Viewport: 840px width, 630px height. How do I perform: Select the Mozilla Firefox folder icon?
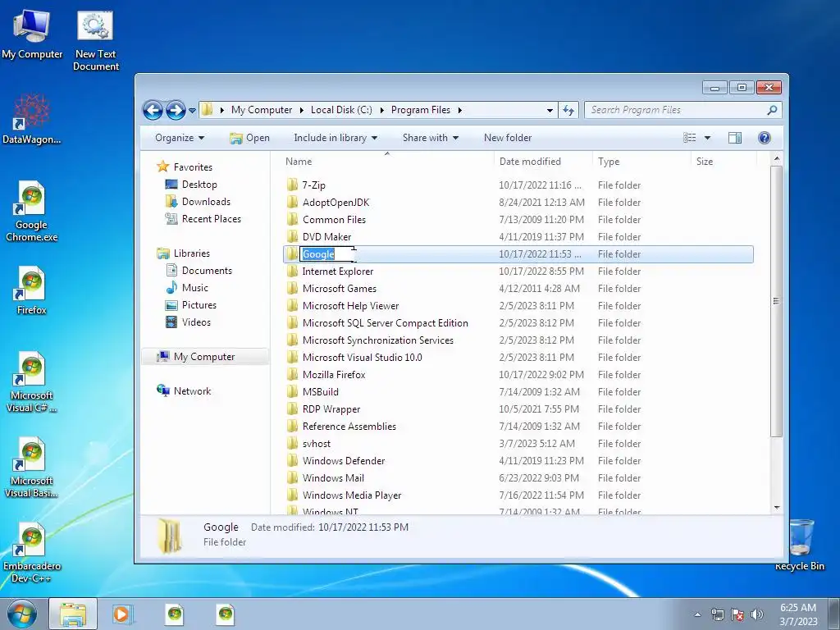point(292,374)
